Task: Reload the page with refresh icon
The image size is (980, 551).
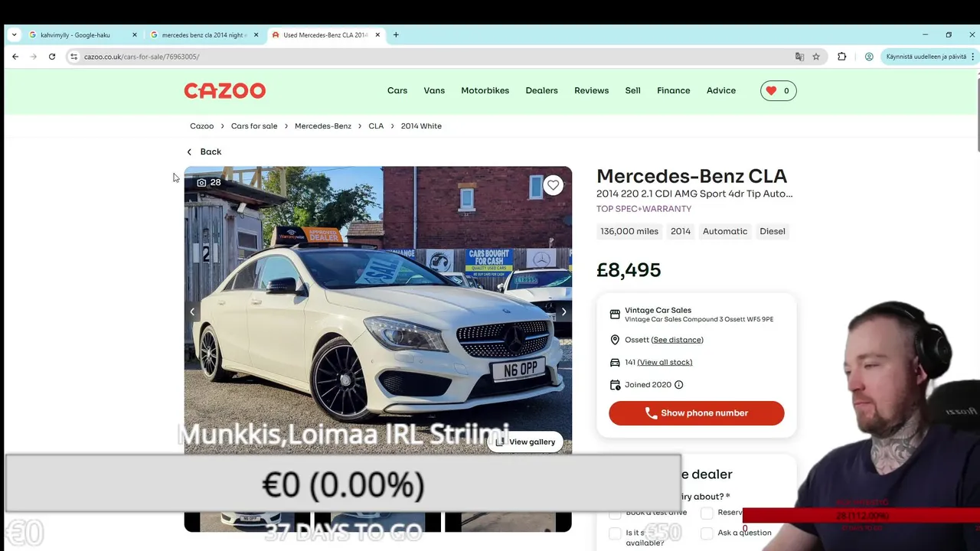Action: (x=52, y=57)
